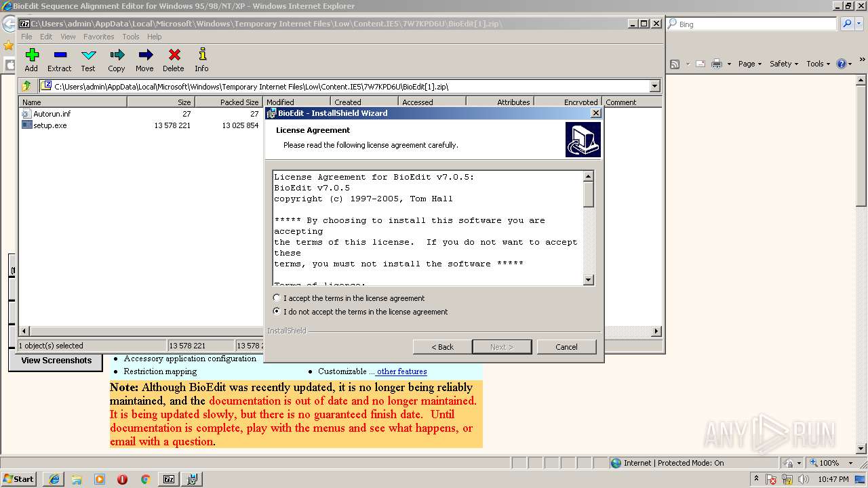Click the 7-Zip taskbar button
This screenshot has height=488, width=868.
click(168, 479)
